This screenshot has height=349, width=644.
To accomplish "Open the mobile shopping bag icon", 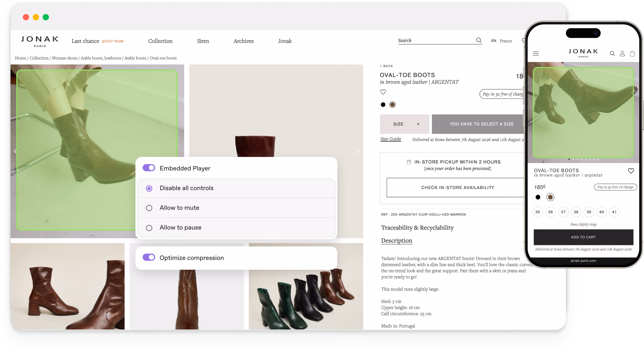I will [632, 54].
